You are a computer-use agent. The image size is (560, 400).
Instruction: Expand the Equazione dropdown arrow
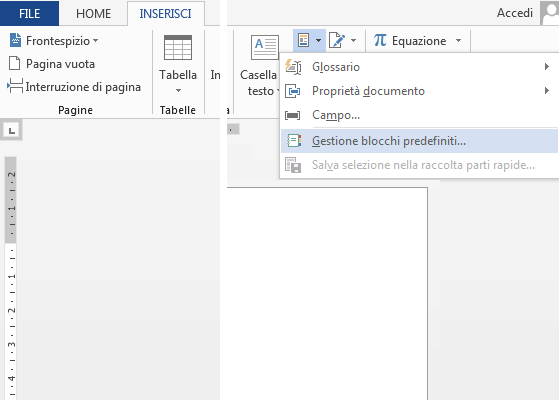(x=459, y=41)
